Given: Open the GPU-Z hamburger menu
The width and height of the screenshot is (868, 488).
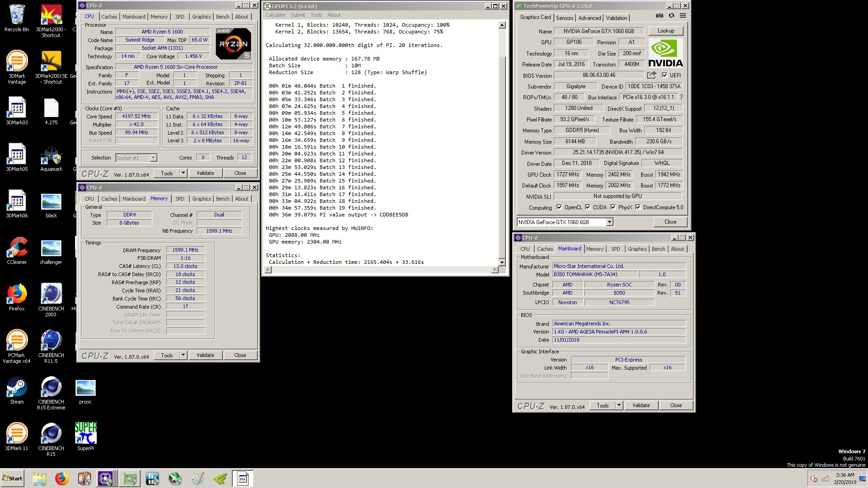Looking at the screenshot, I should [683, 15].
